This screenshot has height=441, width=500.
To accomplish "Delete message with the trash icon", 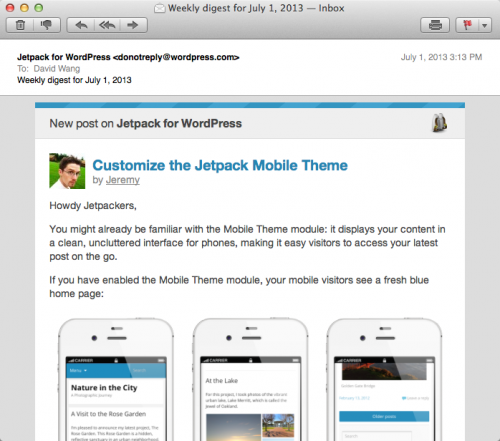I will [x=20, y=25].
